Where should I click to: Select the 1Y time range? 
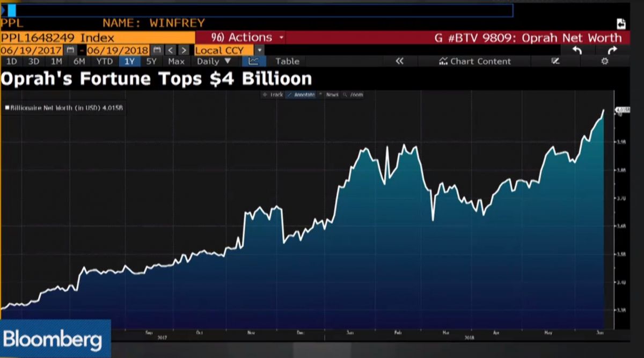click(x=129, y=61)
